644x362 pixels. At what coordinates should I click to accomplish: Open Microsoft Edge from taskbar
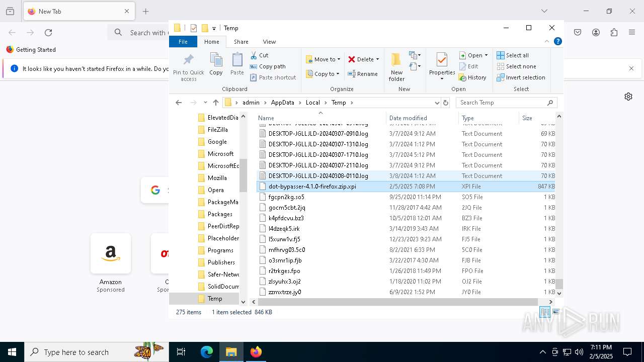[207, 352]
